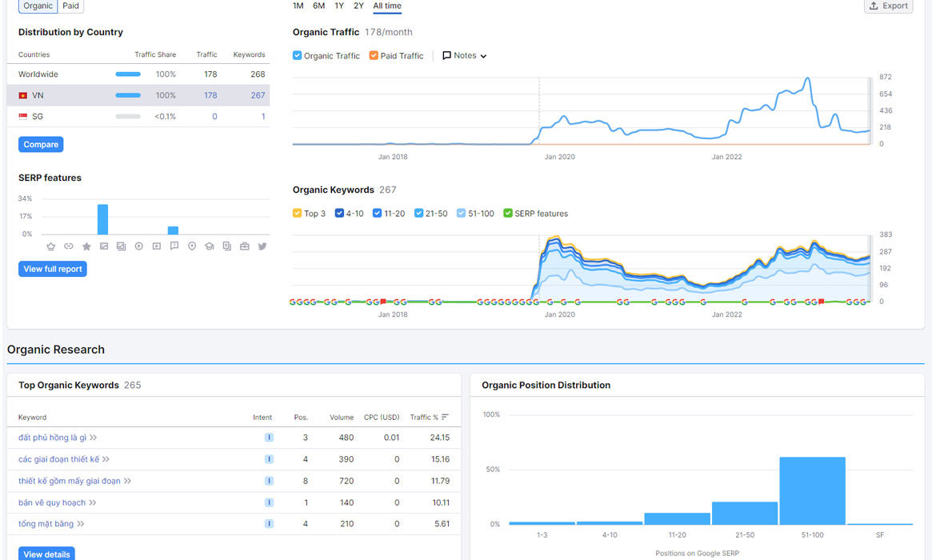Click the graduation cap knowledge panel icon
The image size is (936, 560).
click(x=210, y=246)
